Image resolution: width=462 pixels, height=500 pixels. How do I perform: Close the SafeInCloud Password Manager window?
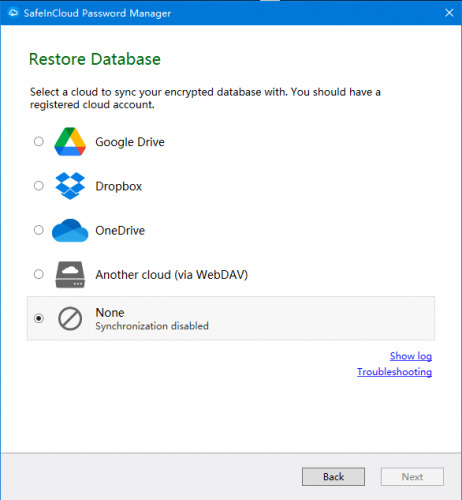[449, 13]
